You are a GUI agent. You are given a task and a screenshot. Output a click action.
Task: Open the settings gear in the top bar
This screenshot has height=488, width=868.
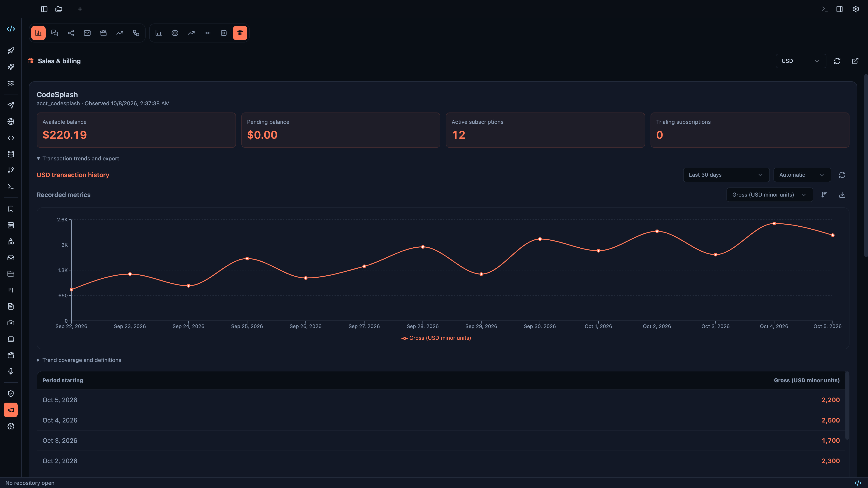coord(856,9)
